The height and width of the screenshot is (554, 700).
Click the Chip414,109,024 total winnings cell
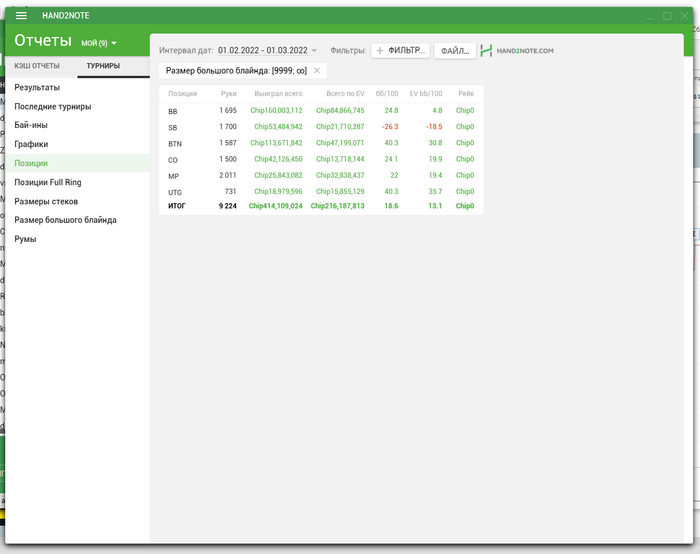click(275, 206)
